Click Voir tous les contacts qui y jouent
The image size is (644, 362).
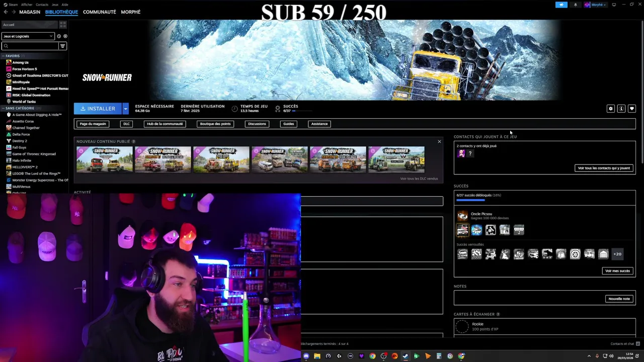point(604,168)
